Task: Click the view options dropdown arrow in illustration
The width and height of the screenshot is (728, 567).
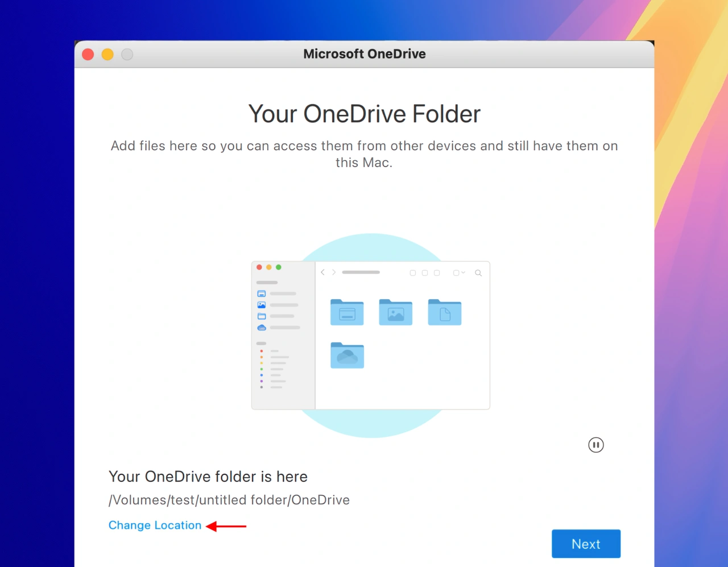Action: click(x=463, y=273)
